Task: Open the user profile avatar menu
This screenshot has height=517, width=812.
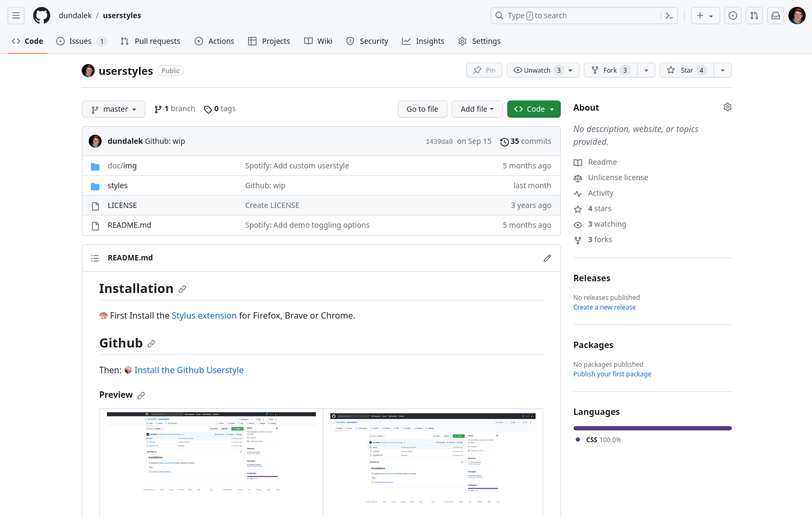Action: point(797,16)
